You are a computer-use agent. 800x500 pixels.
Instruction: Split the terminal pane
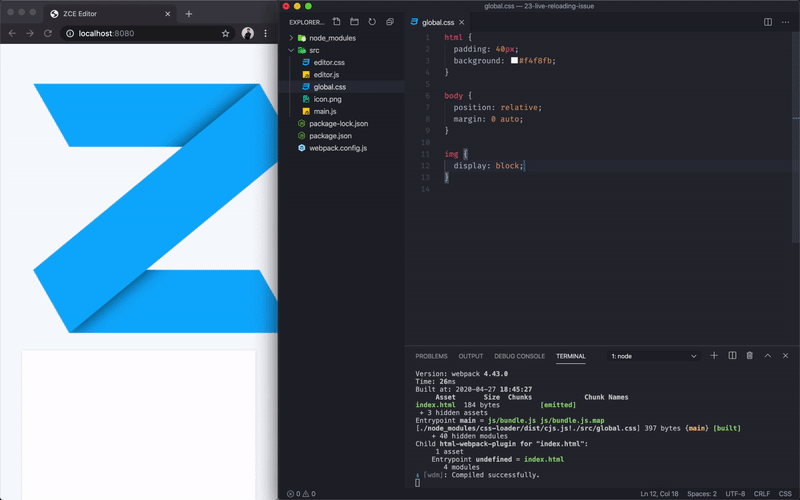point(732,356)
